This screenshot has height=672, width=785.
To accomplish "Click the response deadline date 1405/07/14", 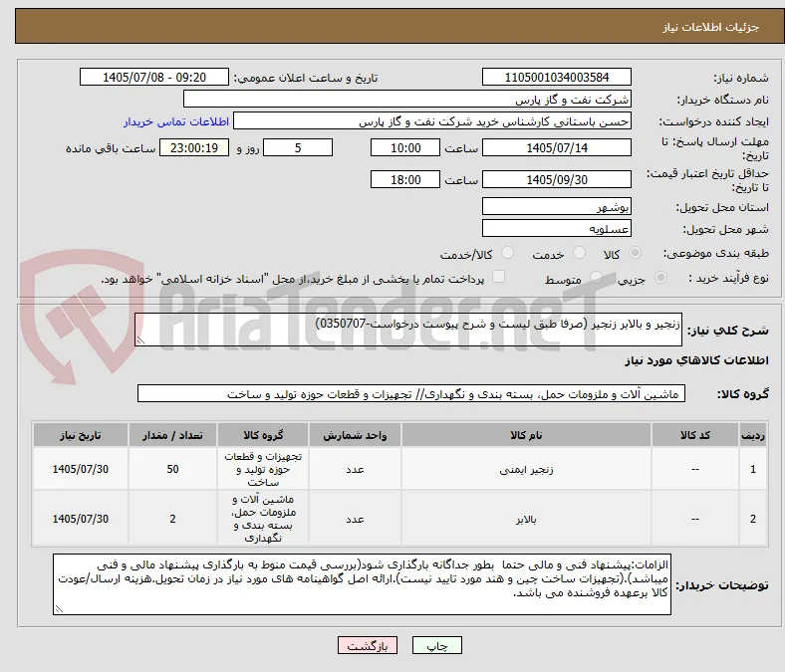I will tap(556, 147).
